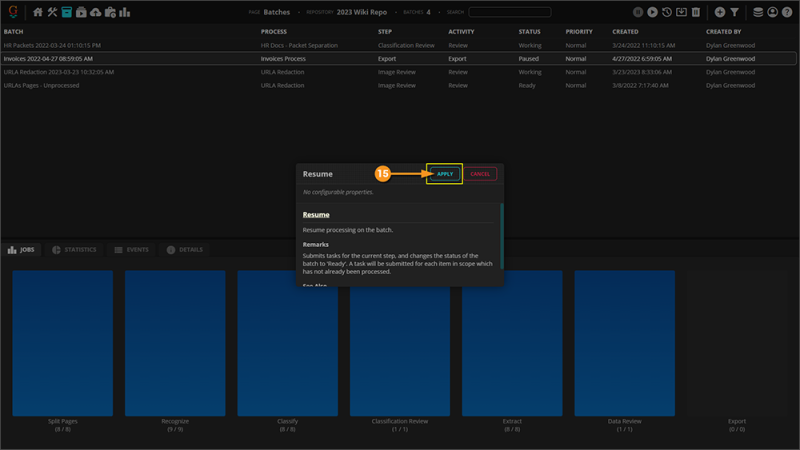Sort batches by Status column header
The width and height of the screenshot is (800, 450).
point(529,32)
